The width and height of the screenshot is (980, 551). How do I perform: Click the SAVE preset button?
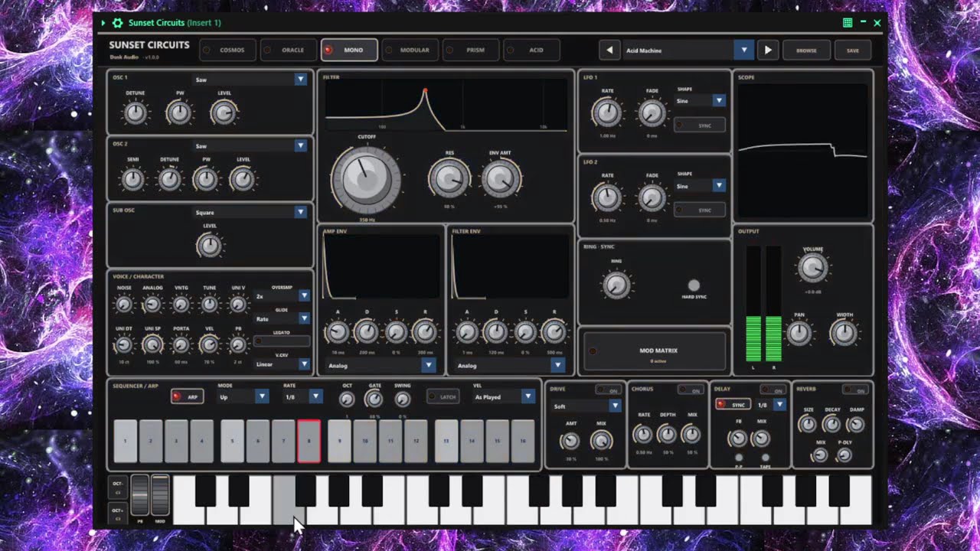(x=852, y=51)
